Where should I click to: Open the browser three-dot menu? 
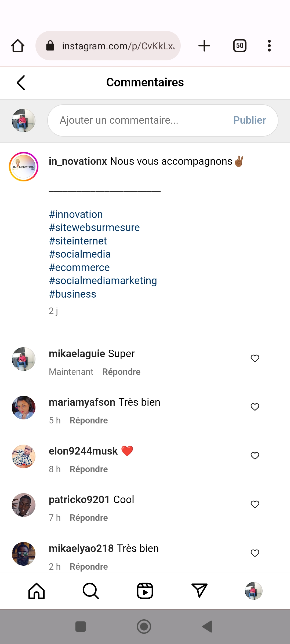[269, 46]
